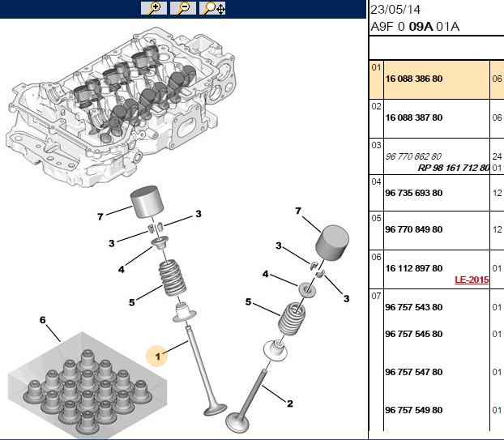Click the cylinder head assembly illustration
Image resolution: width=504 pixels, height=440 pixels.
pyautogui.click(x=121, y=108)
